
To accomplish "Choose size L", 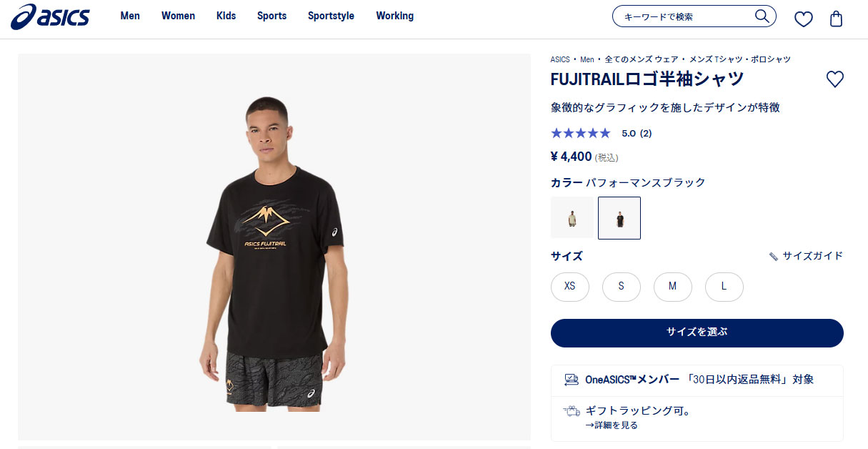I will pyautogui.click(x=724, y=286).
